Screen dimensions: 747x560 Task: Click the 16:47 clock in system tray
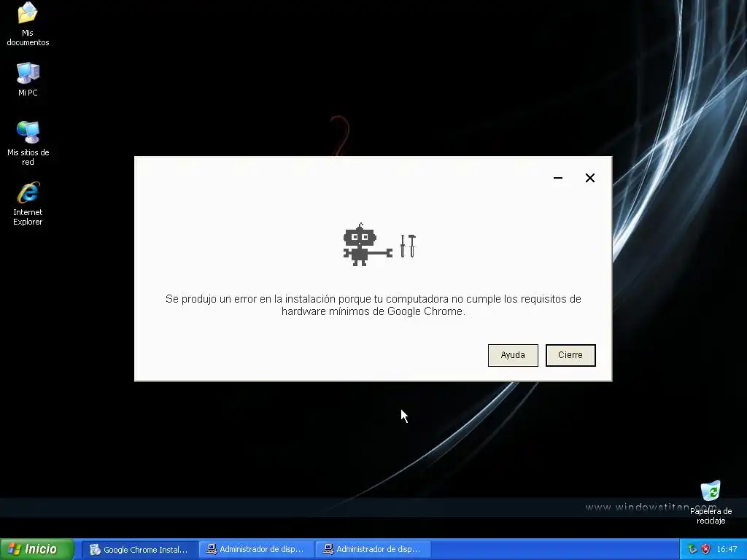[x=727, y=550]
